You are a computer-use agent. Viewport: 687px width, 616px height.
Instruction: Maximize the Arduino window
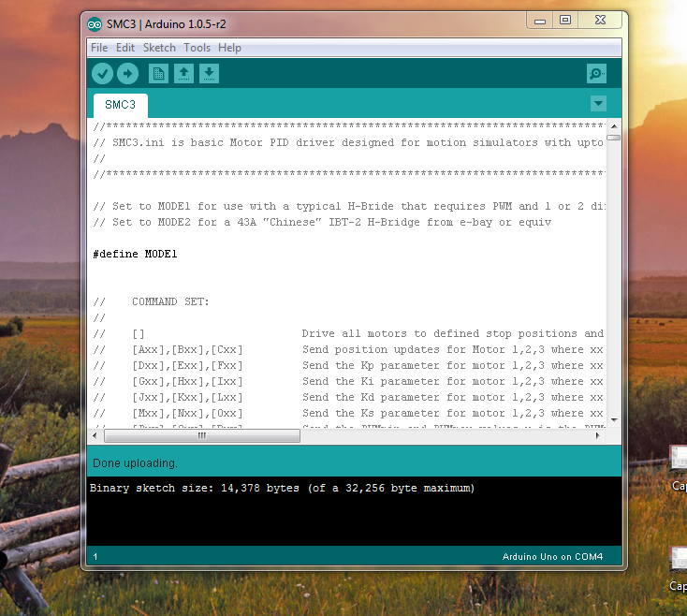click(565, 21)
